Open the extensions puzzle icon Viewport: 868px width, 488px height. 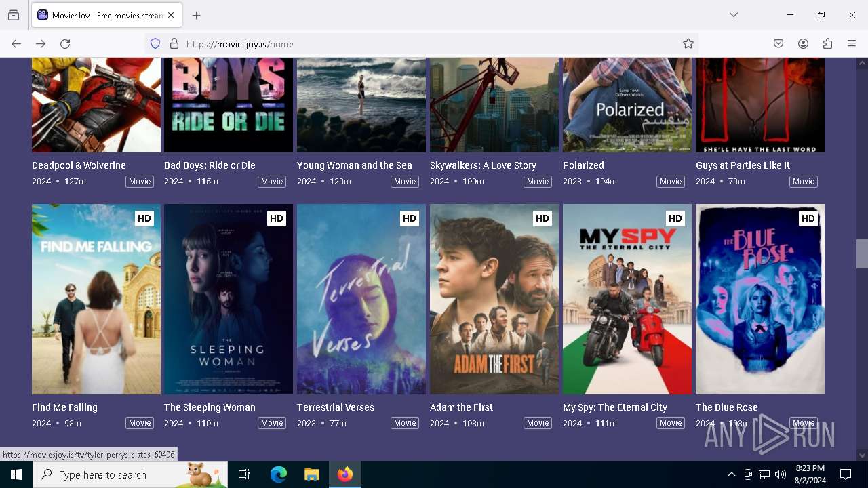(827, 44)
